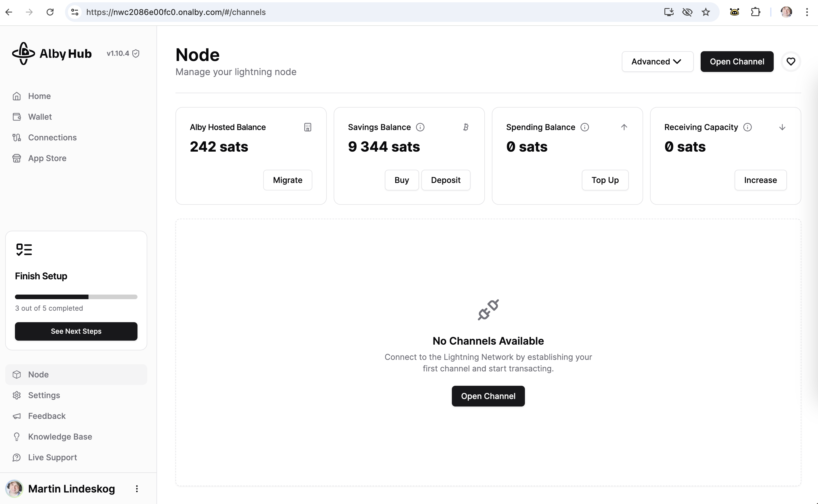This screenshot has height=504, width=818.
Task: Click the info icon next to Receiving Capacity
Action: (x=747, y=127)
